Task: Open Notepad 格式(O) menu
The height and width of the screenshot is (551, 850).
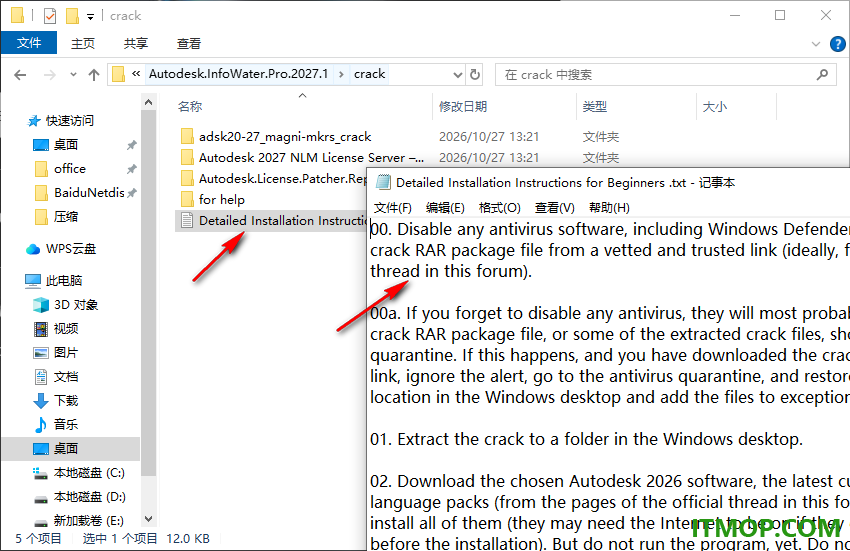Action: pos(500,208)
